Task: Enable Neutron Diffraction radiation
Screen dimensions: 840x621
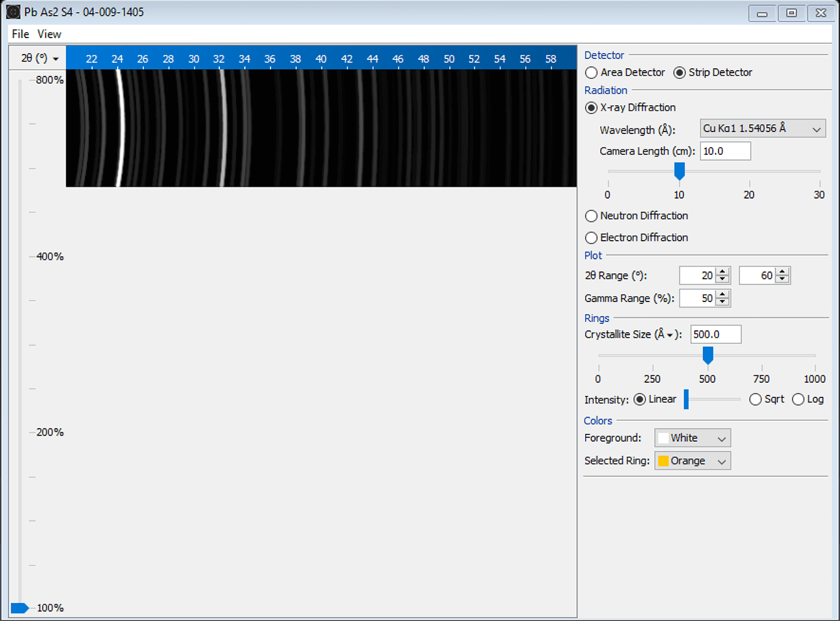Action: [591, 216]
